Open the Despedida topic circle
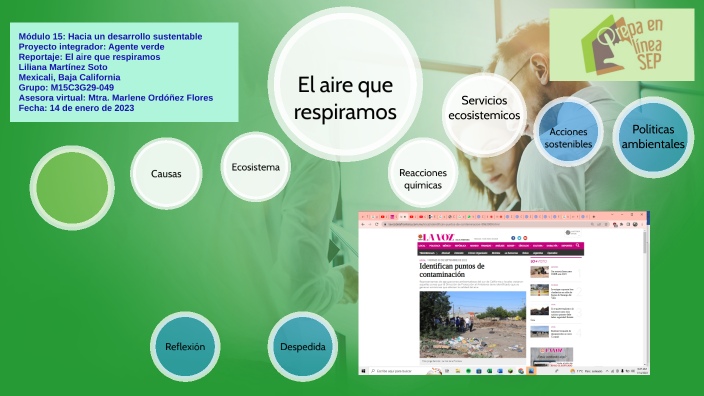704x396 pixels. (303, 347)
